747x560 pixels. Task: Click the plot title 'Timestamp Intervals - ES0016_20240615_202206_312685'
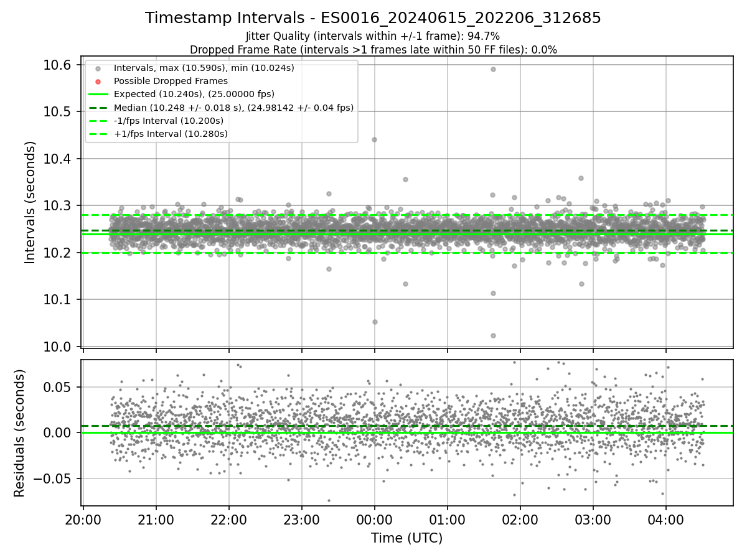point(374,18)
